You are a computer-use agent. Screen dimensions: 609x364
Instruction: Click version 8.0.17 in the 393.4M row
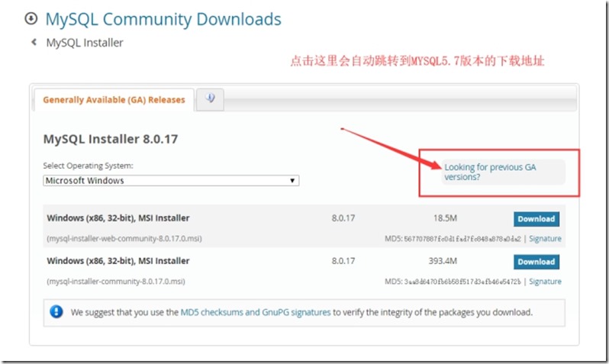pos(343,261)
